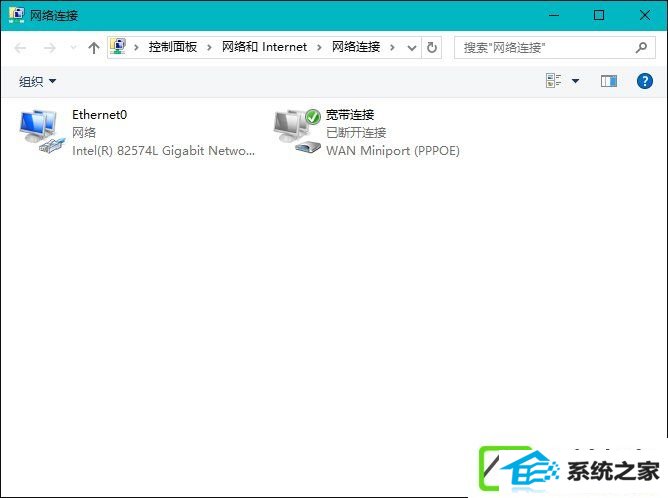Refresh the 网络连接 view
Screen dimensions: 668x498
click(432, 47)
